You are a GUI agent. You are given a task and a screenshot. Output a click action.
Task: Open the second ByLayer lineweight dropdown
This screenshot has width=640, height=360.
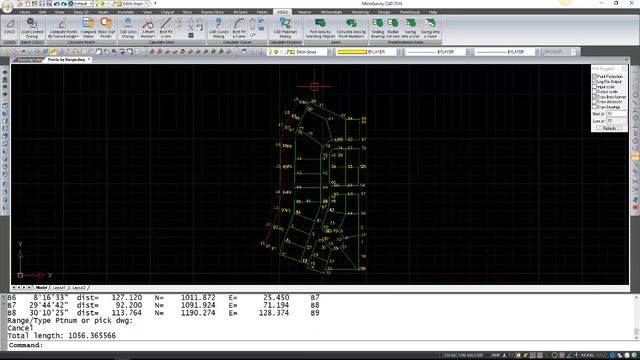[x=537, y=52]
